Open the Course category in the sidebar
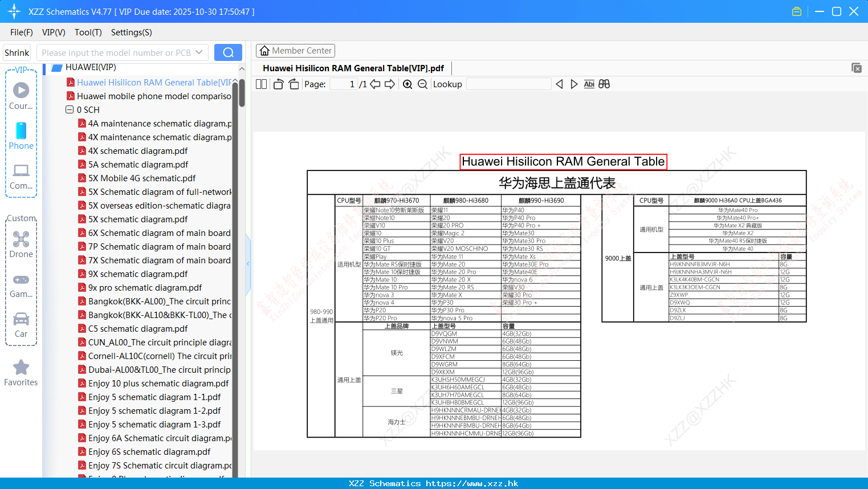Image resolution: width=868 pixels, height=489 pixels. [x=21, y=96]
